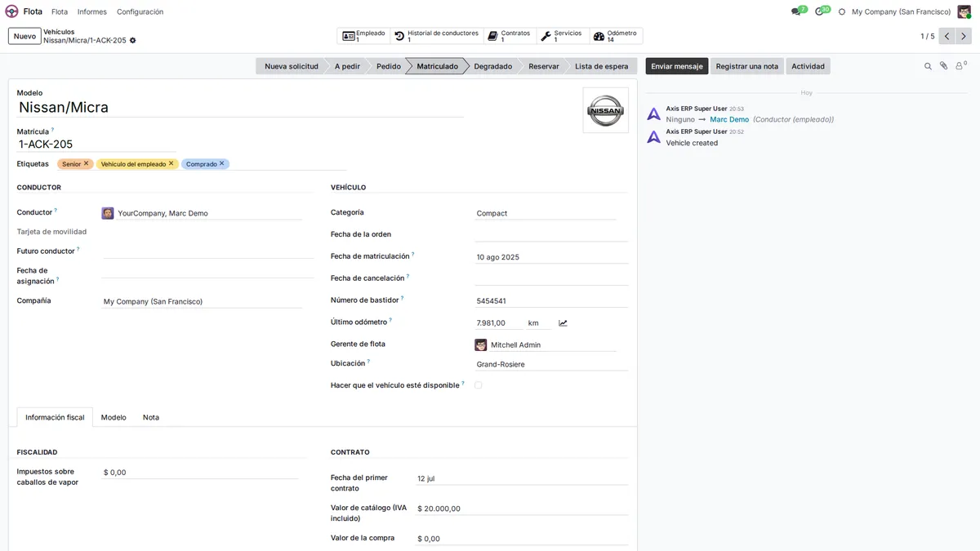Search chatter messages with magnifier icon
This screenshot has height=551, width=980.
point(928,66)
